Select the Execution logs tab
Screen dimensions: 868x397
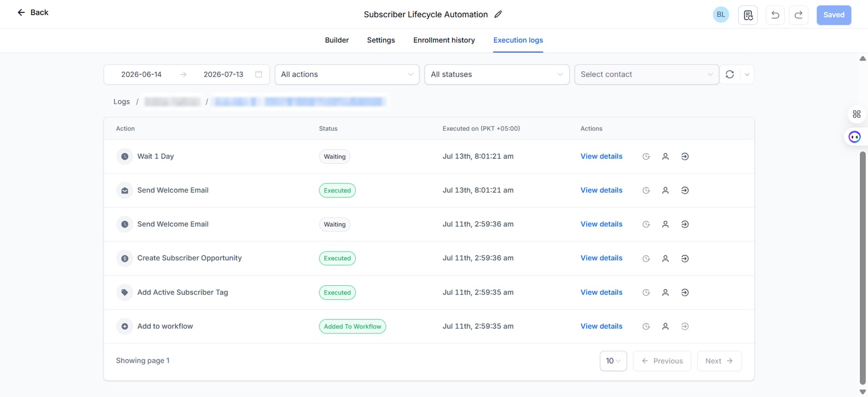pos(518,40)
